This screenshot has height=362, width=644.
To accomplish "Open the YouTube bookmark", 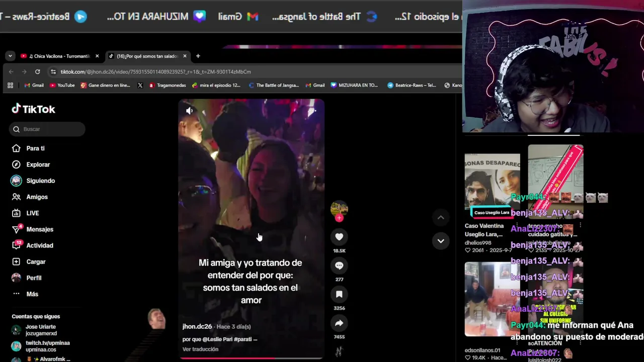I will [x=62, y=85].
